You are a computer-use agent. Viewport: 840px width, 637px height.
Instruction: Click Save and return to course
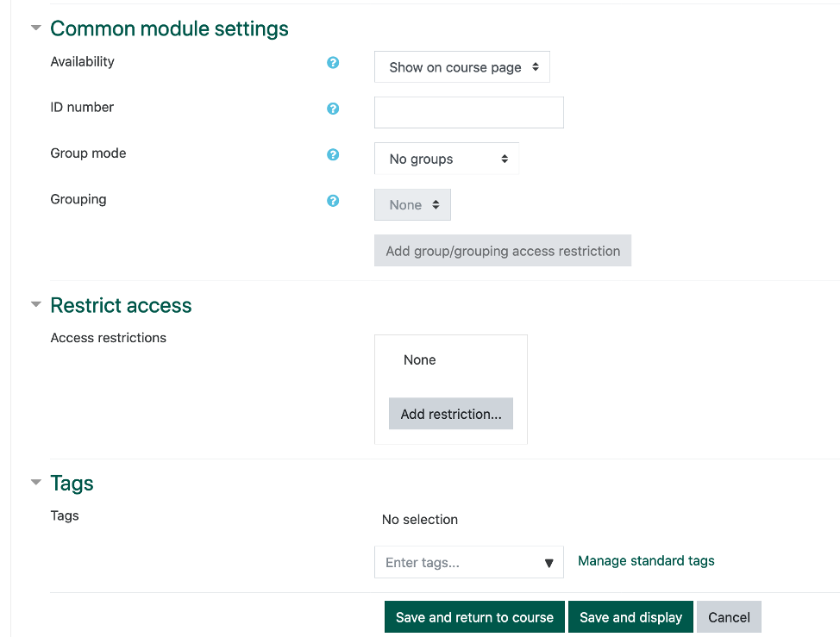click(x=474, y=617)
